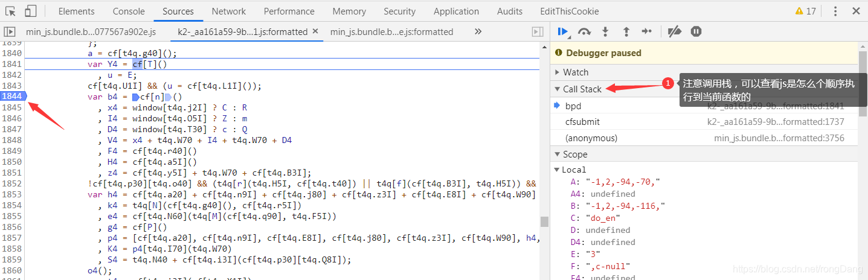The width and height of the screenshot is (868, 280).
Task: Switch to the Application tab
Action: (456, 11)
